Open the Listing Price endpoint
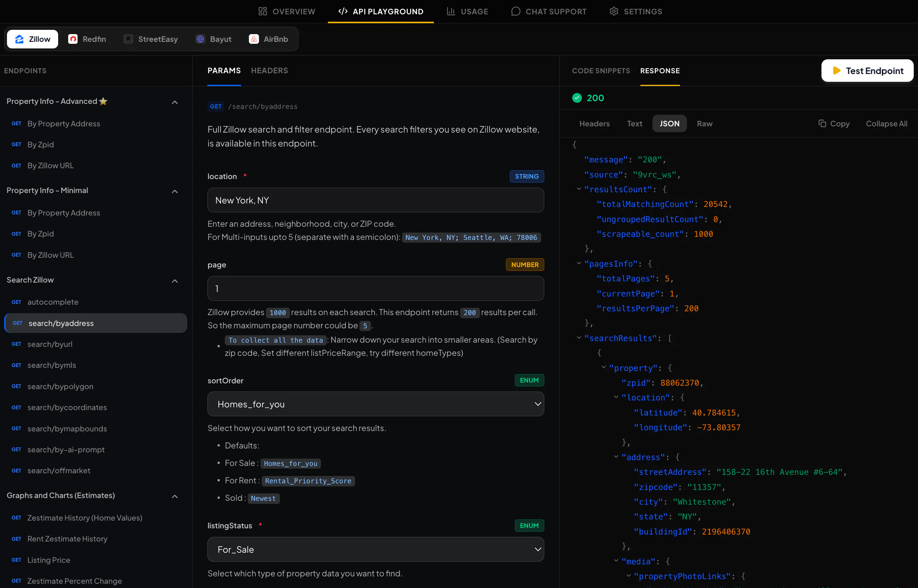The width and height of the screenshot is (918, 588). coord(96,560)
